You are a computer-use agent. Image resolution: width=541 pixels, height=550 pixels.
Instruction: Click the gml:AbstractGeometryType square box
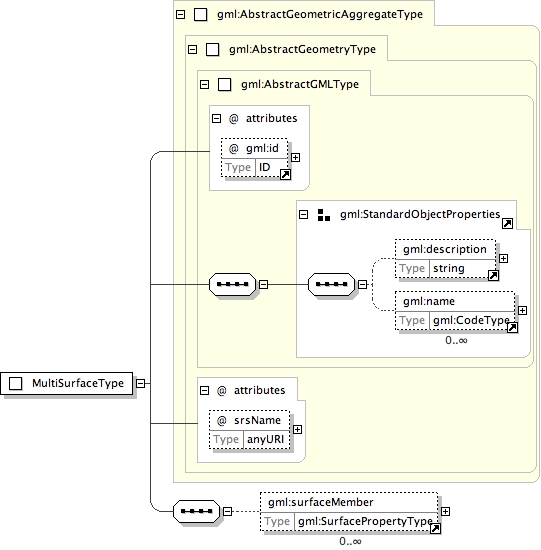pos(212,49)
